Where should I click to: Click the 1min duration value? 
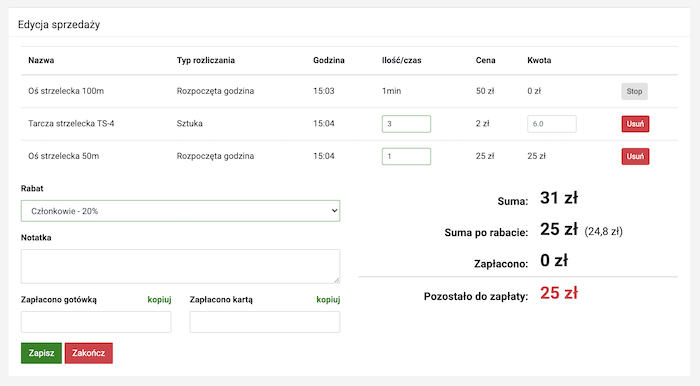(392, 91)
